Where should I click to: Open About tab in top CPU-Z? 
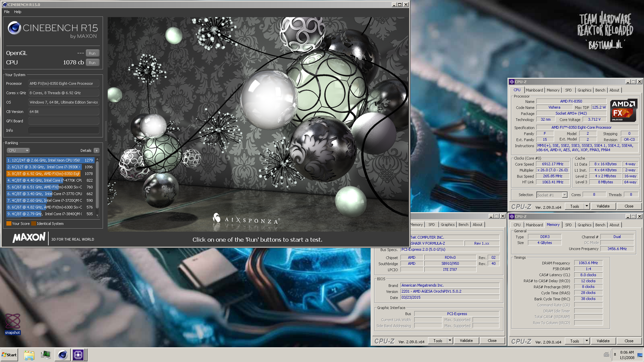coord(614,90)
